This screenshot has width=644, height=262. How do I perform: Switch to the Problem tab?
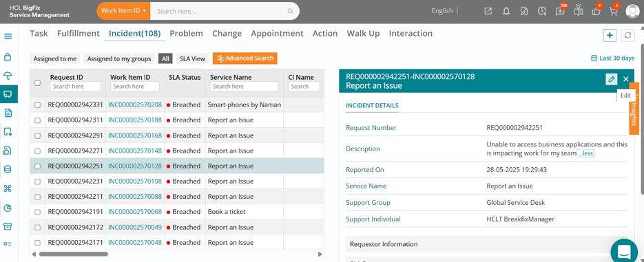186,34
